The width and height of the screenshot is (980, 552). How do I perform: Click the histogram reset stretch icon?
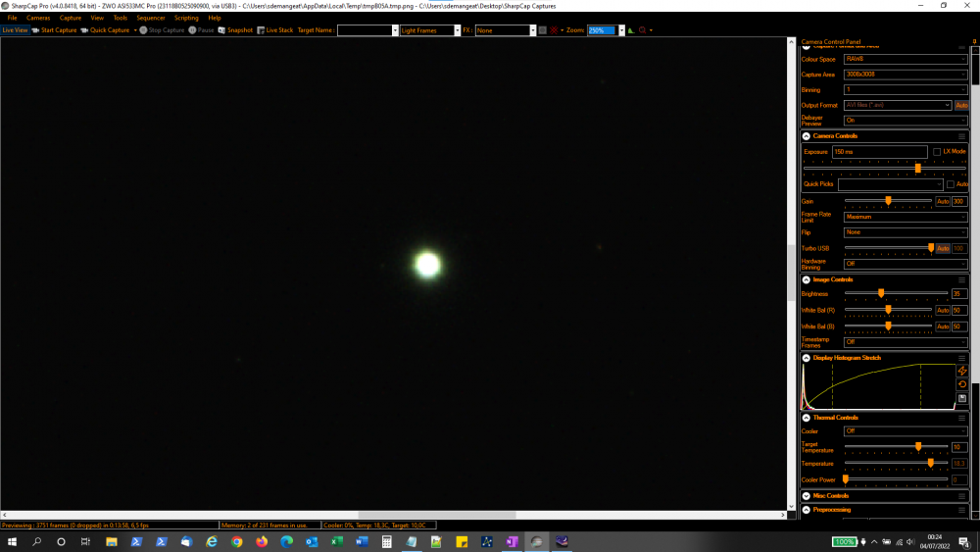[962, 384]
